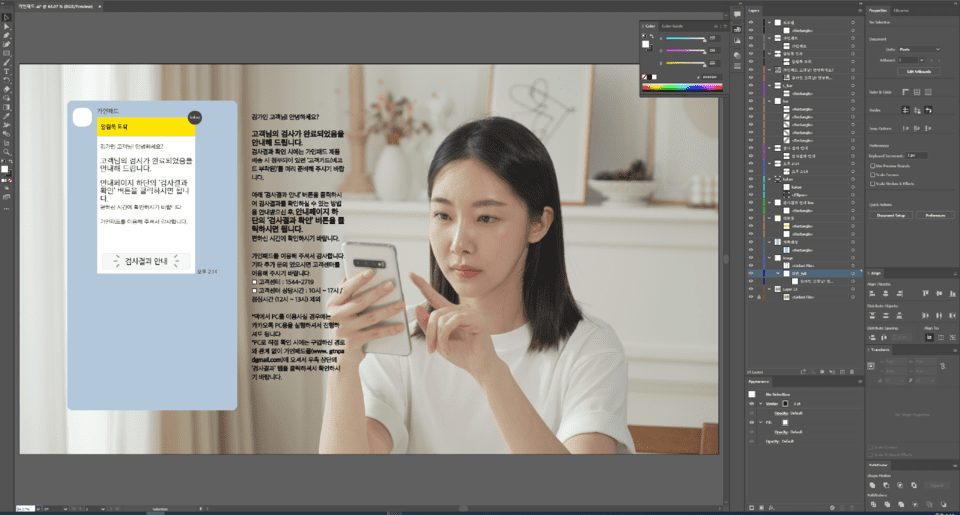Image resolution: width=960 pixels, height=515 pixels.
Task: Click the Minus Front shape mode
Action: tap(886, 485)
